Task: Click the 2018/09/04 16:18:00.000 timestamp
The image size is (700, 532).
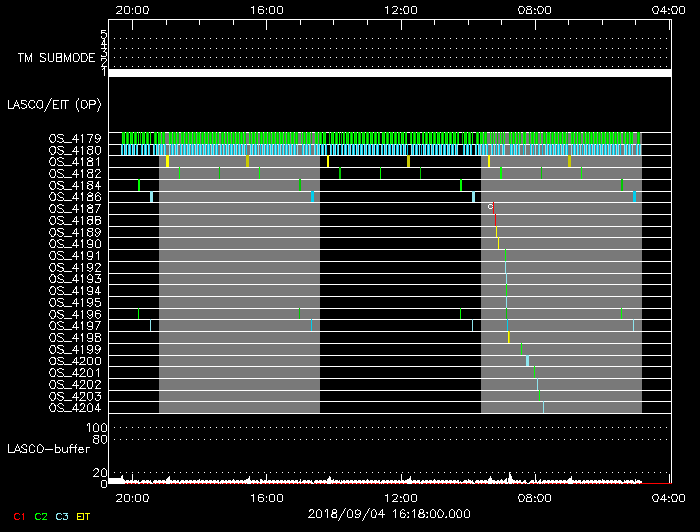Action: [389, 514]
